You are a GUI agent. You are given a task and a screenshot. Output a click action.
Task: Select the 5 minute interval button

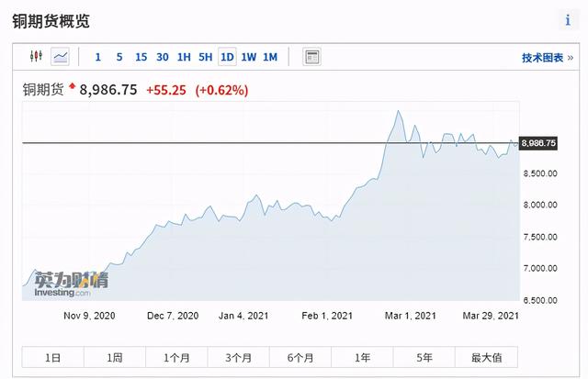click(x=119, y=57)
